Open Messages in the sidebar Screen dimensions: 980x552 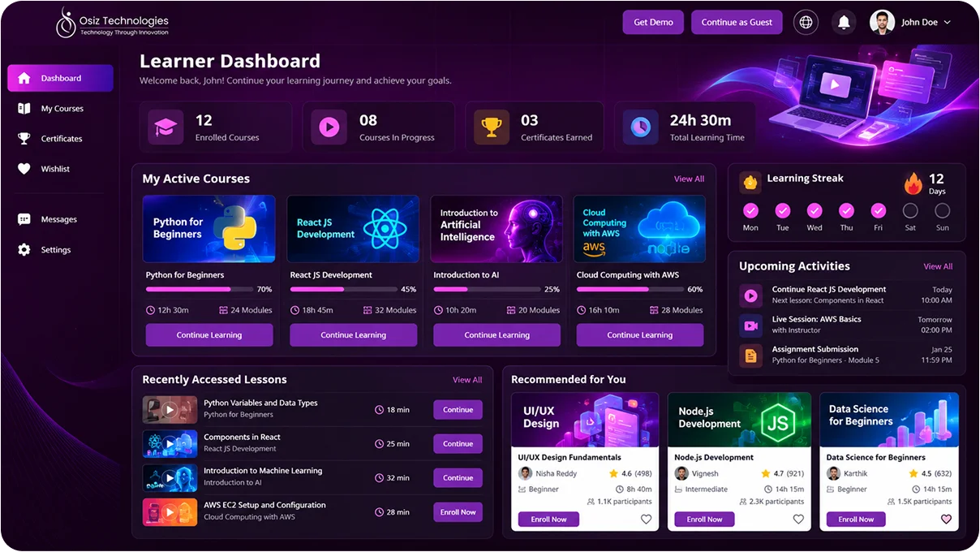pyautogui.click(x=60, y=219)
